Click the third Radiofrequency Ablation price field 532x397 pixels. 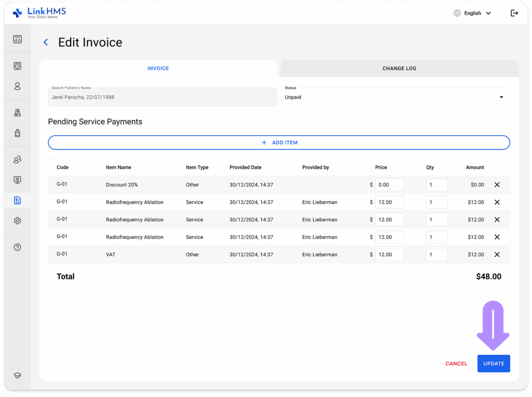tap(390, 237)
